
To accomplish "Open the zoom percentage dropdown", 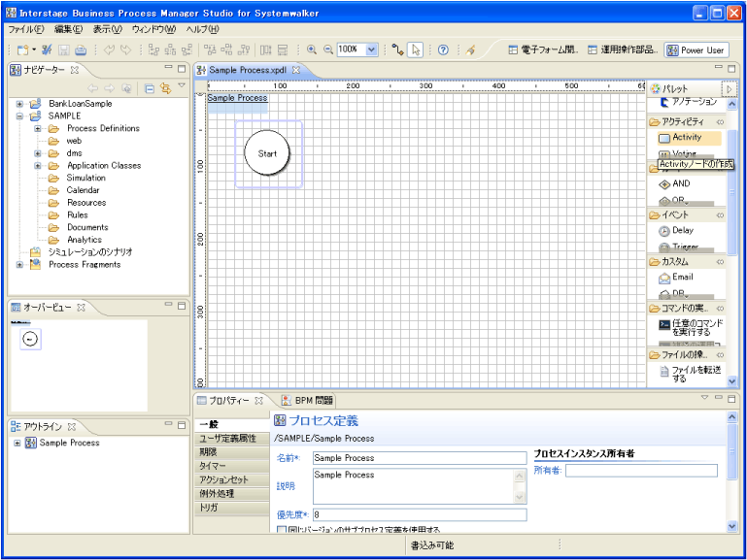I will [372, 49].
